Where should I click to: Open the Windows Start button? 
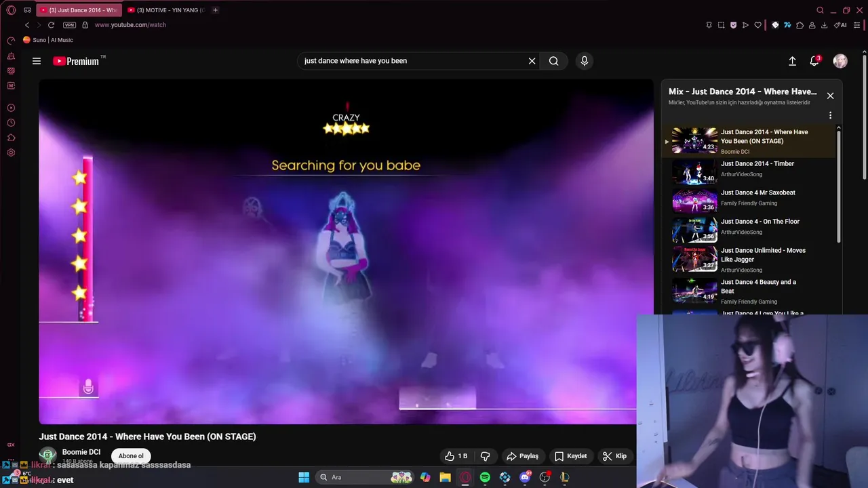point(304,477)
